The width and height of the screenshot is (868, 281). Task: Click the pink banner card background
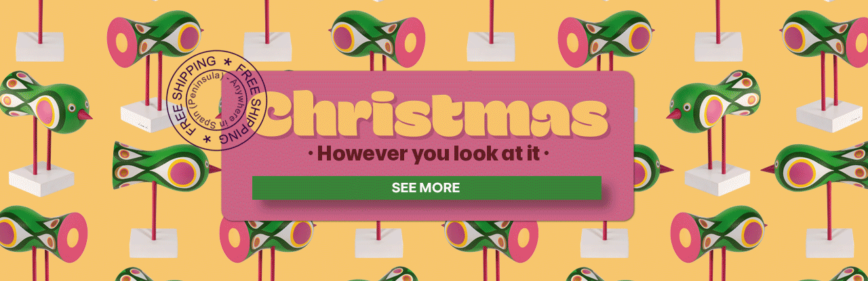click(428, 146)
